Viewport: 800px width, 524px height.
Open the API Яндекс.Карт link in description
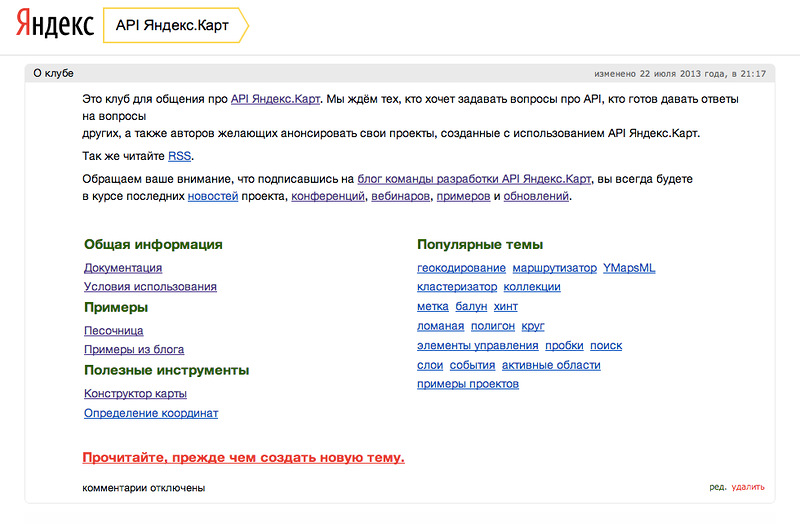click(x=276, y=99)
